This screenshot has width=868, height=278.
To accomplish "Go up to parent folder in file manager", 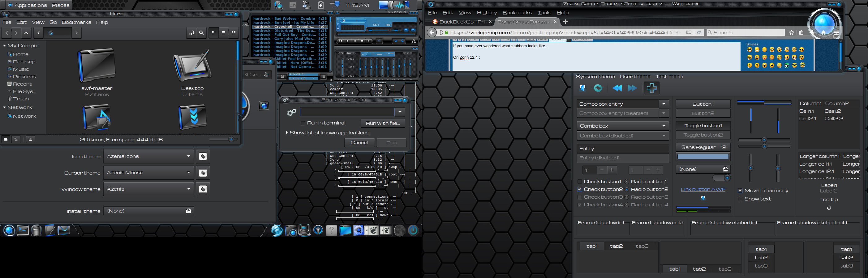I will tap(26, 33).
